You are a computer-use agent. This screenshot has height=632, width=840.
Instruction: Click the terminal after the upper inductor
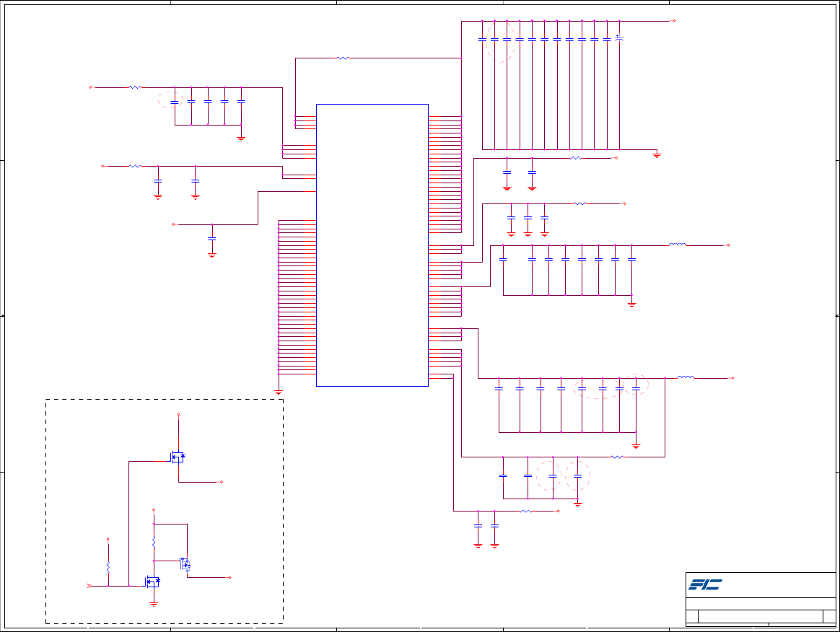point(728,245)
